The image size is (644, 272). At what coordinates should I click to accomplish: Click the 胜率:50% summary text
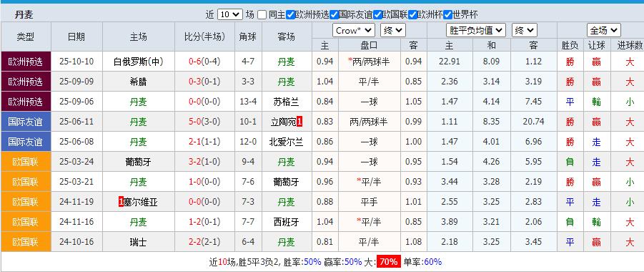tap(302, 262)
